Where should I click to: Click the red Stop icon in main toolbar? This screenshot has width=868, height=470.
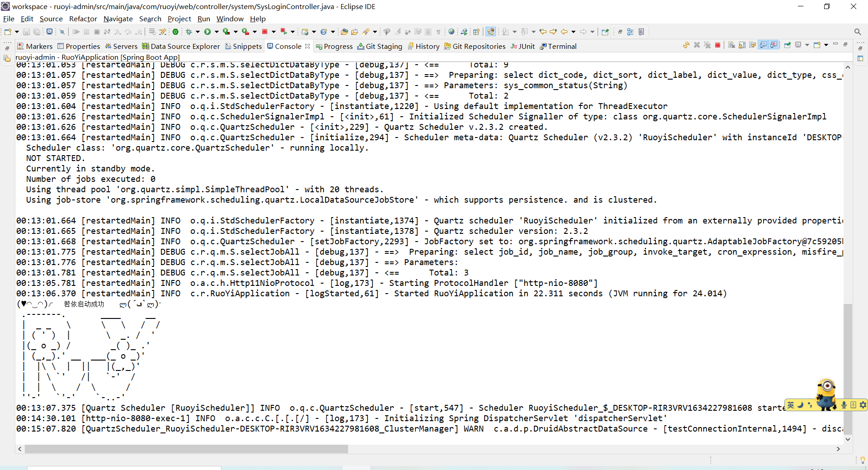(264, 32)
